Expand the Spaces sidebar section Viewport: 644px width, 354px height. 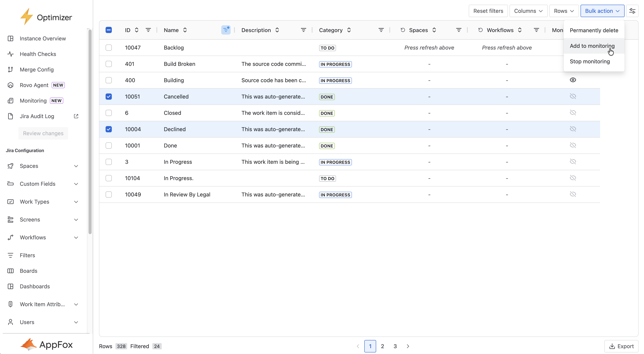pos(76,166)
